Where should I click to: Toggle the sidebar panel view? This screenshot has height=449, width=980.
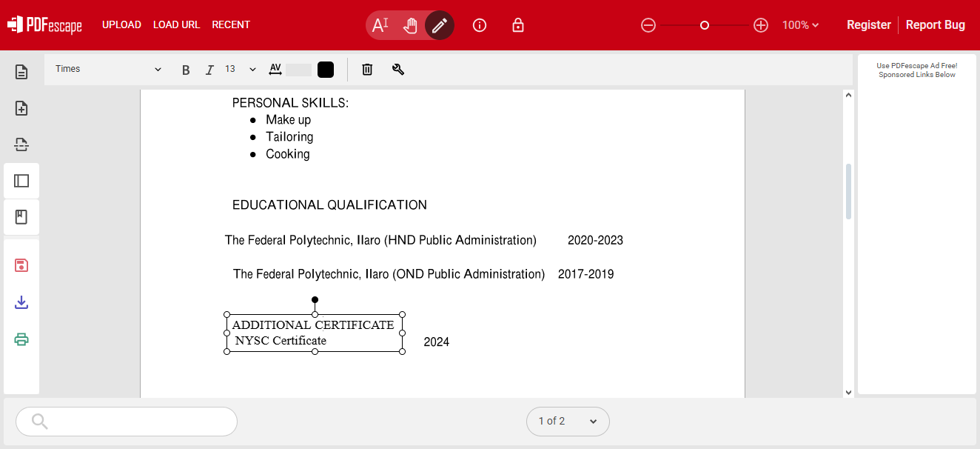click(x=21, y=181)
